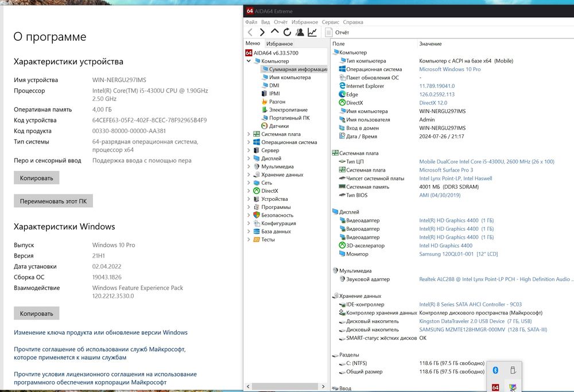Open the Samsung 120QL01-001 monitor link
This screenshot has width=574, height=392.
pyautogui.click(x=458, y=254)
